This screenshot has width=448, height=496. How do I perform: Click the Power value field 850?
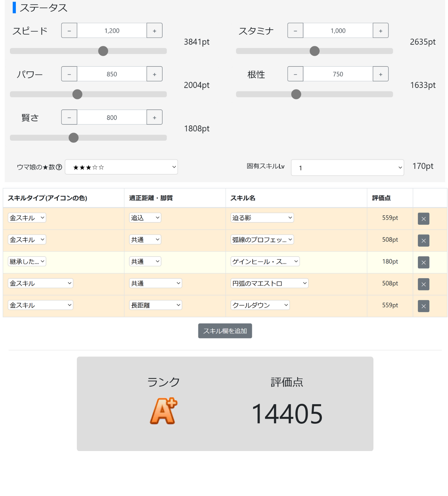112,74
